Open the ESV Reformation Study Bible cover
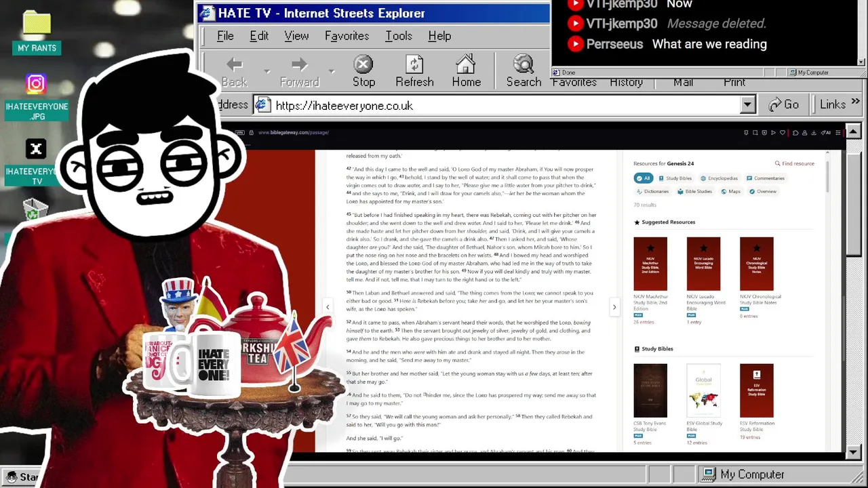The height and width of the screenshot is (488, 868). pos(756,390)
